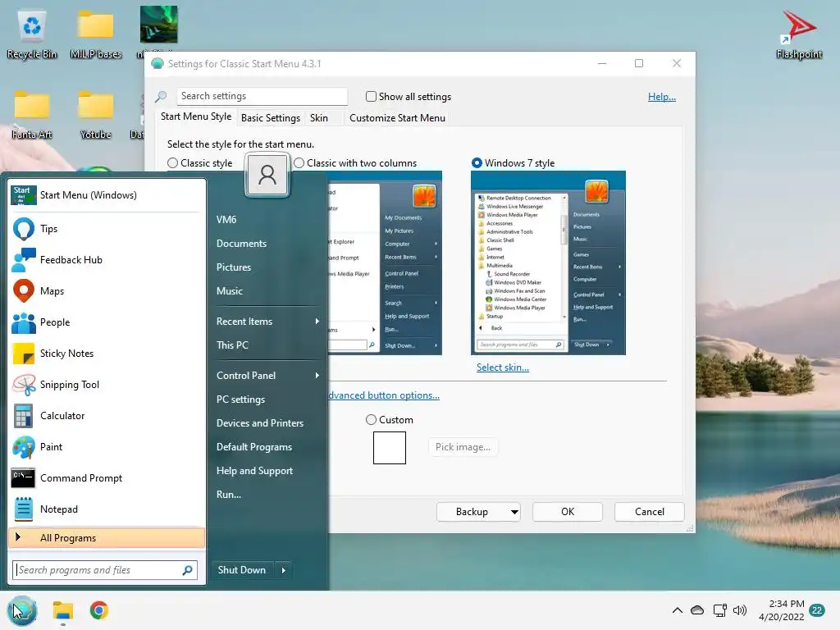The image size is (840, 630).
Task: Show hidden tray icons chevron
Action: tap(677, 610)
